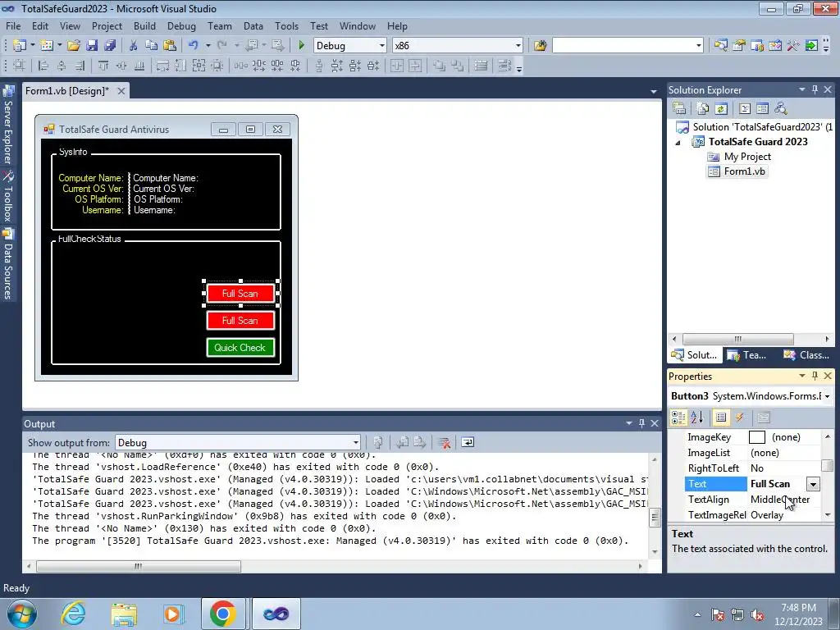
Task: Click Show All Files in Solution Explorer
Action: tap(703, 109)
